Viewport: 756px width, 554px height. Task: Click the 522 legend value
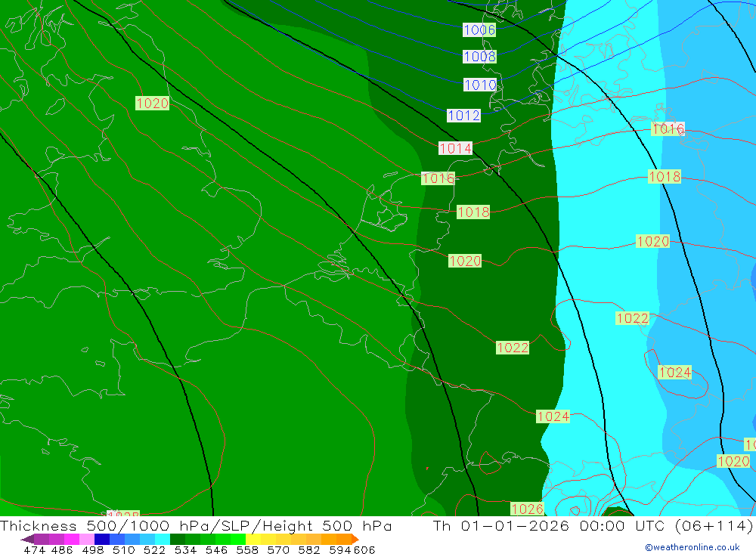pyautogui.click(x=154, y=550)
